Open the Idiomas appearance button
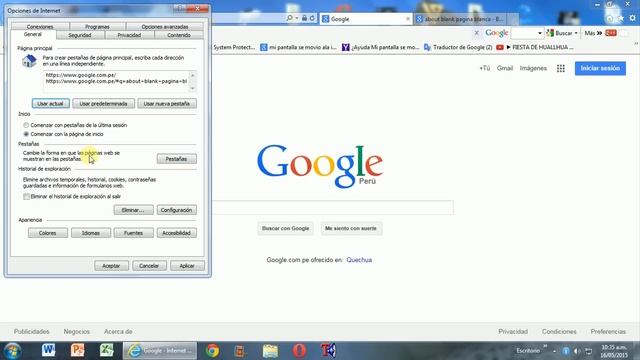 pos(91,233)
